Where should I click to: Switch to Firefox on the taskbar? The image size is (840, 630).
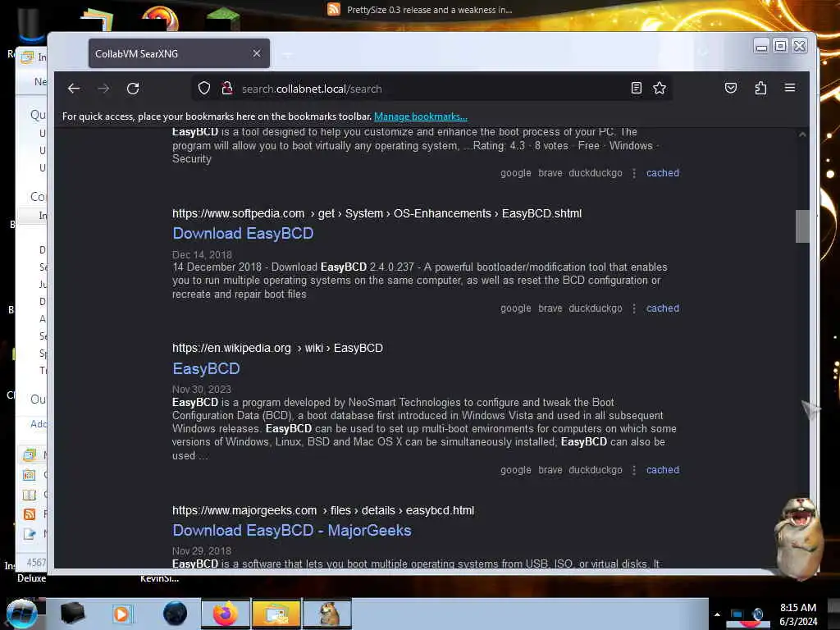click(x=226, y=614)
